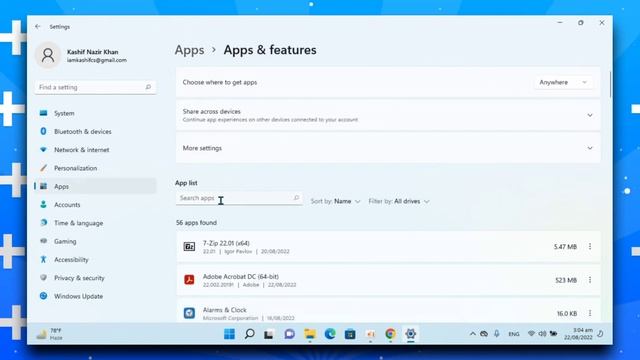Select the Adobe Acrobat DC (64-bit) text
The width and height of the screenshot is (640, 360).
point(241,276)
